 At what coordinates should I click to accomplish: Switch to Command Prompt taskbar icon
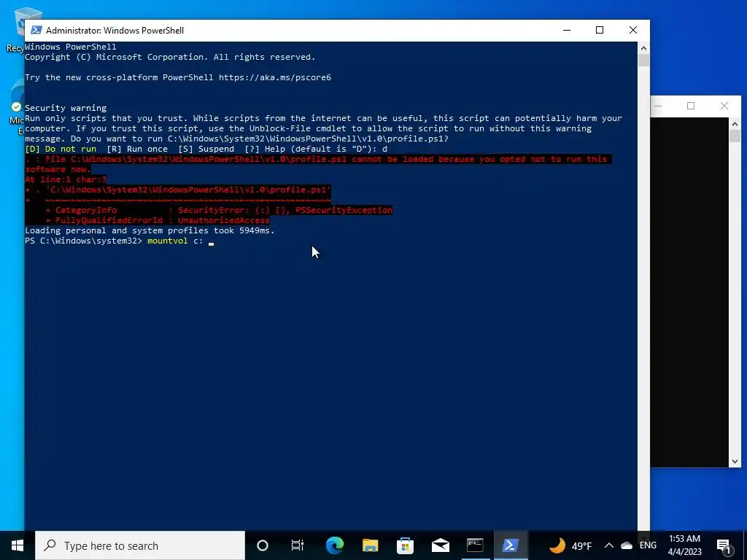click(476, 545)
